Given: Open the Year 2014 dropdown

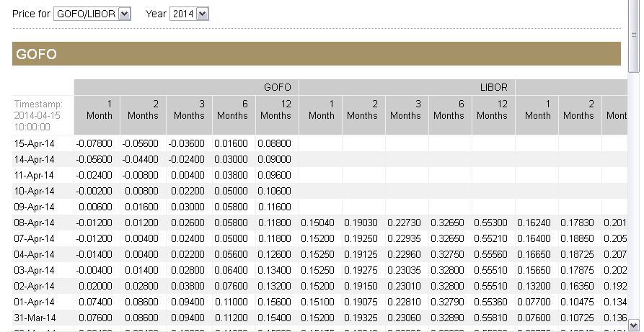Looking at the screenshot, I should (189, 14).
